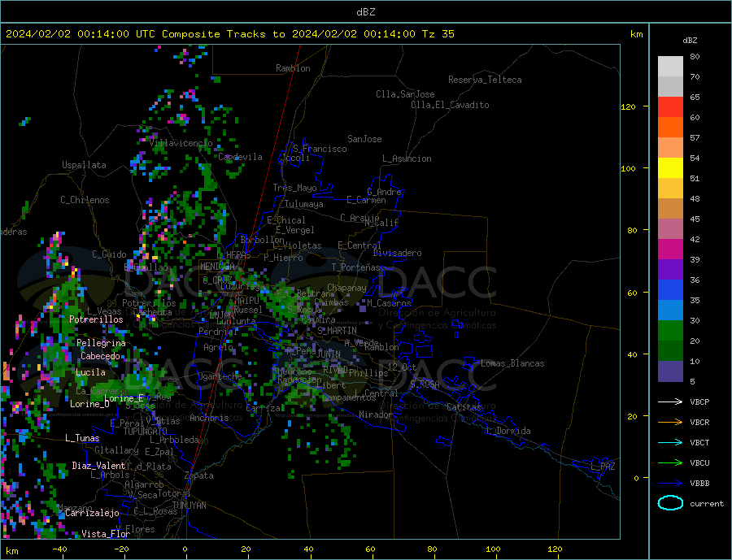Click the 'Potrerillos' white label
Viewport: 732px width, 560px height.
pyautogui.click(x=96, y=319)
